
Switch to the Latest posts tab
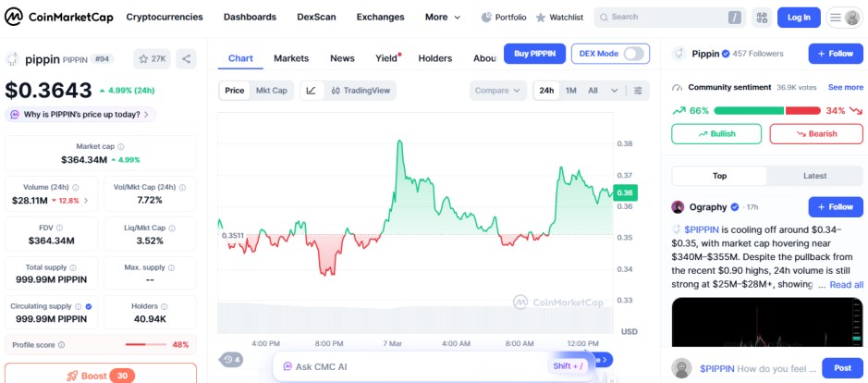[814, 176]
